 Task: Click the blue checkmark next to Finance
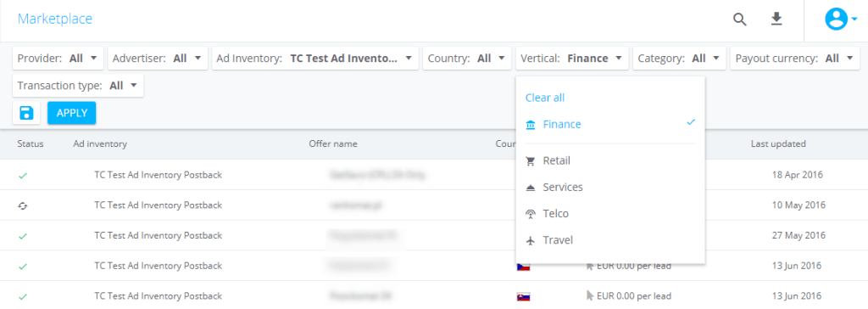690,122
